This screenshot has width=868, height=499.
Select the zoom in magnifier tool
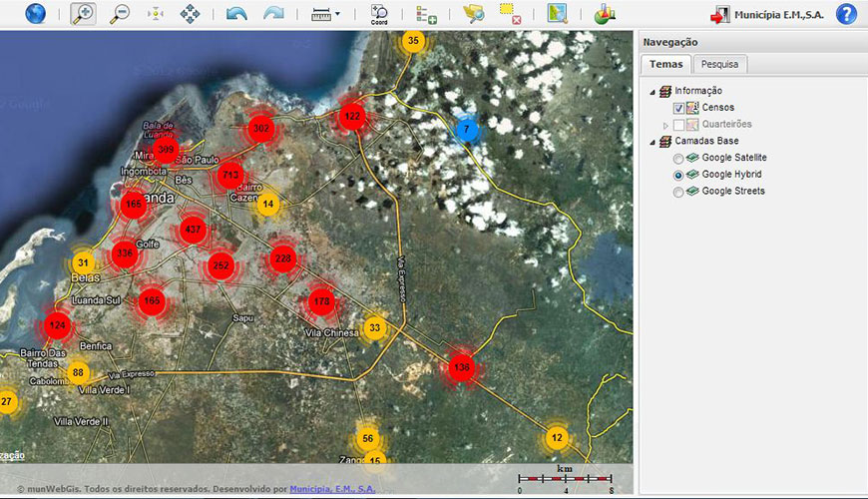[83, 13]
